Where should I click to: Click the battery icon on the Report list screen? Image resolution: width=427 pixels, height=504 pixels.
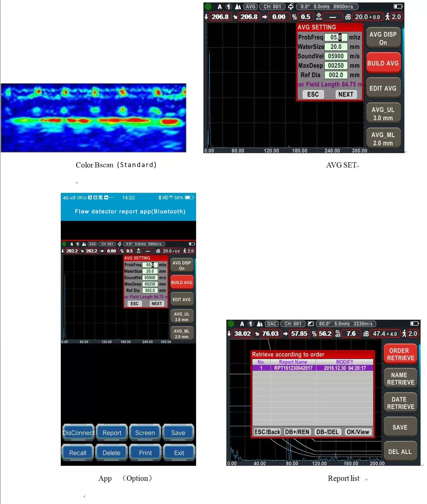(414, 324)
